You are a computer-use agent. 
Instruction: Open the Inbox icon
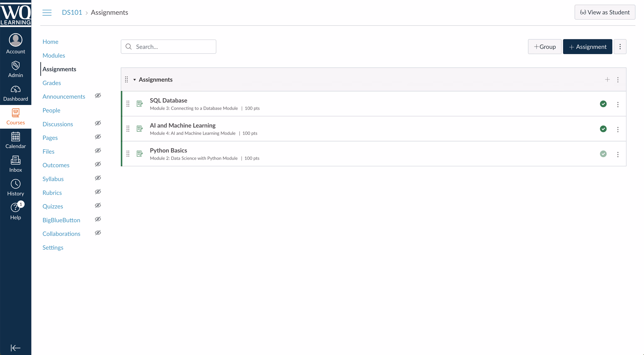pyautogui.click(x=15, y=160)
